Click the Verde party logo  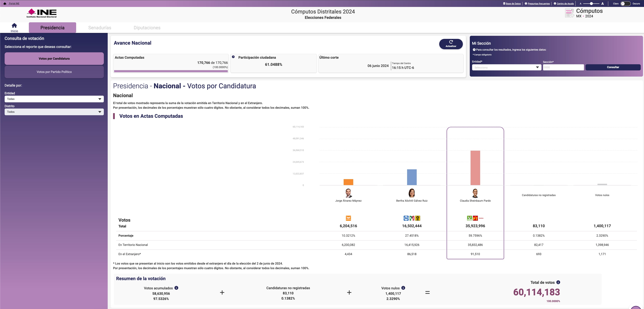point(470,218)
